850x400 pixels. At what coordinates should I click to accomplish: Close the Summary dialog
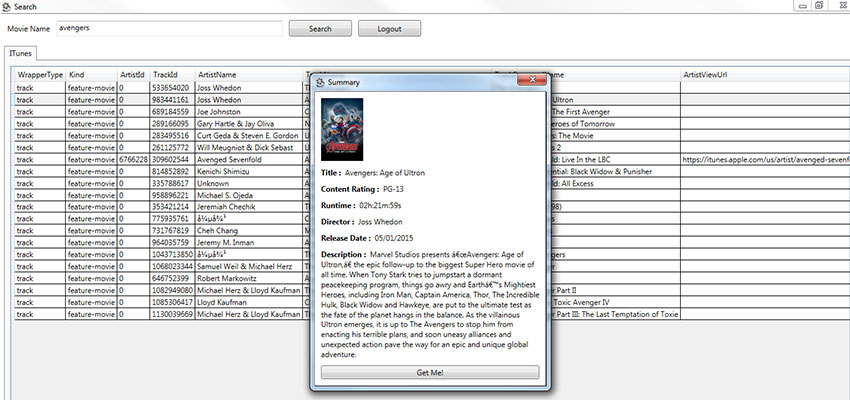coord(532,80)
